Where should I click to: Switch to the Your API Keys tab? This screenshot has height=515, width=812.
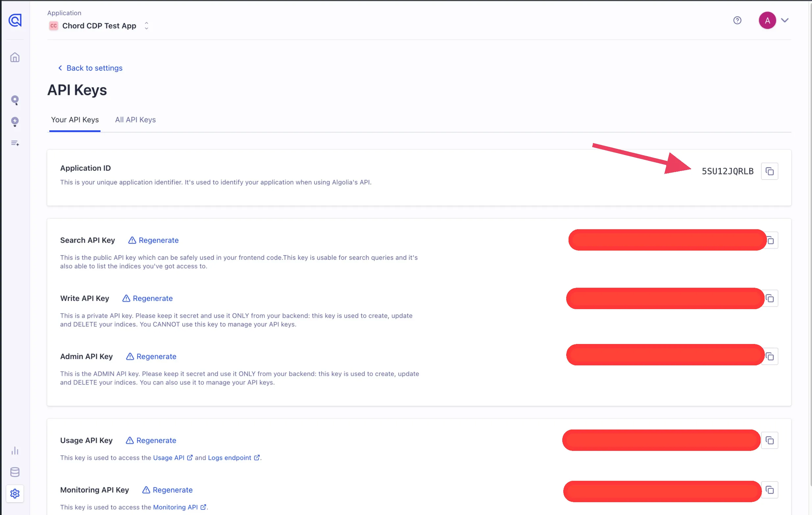pyautogui.click(x=75, y=120)
